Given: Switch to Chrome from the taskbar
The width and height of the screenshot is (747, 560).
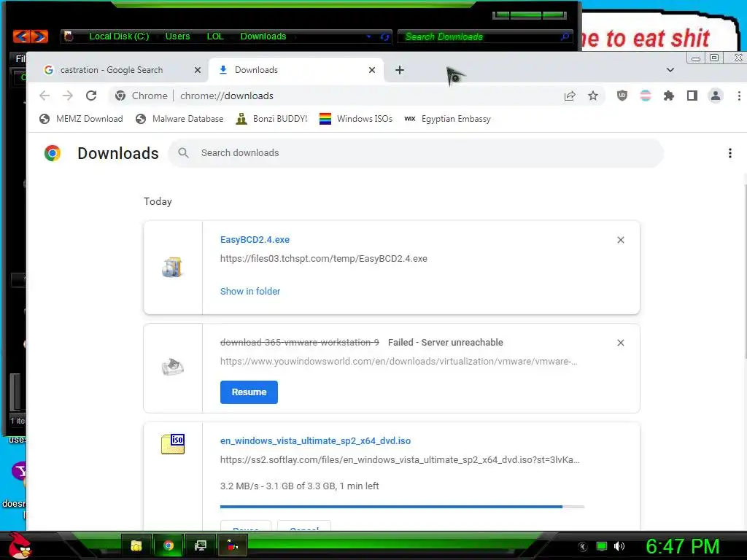Looking at the screenshot, I should coord(169,545).
